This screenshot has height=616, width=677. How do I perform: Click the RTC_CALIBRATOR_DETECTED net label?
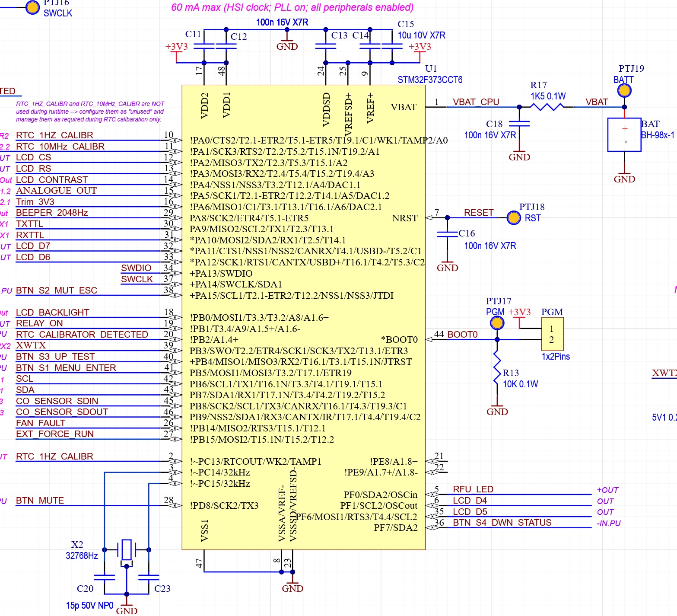click(82, 334)
